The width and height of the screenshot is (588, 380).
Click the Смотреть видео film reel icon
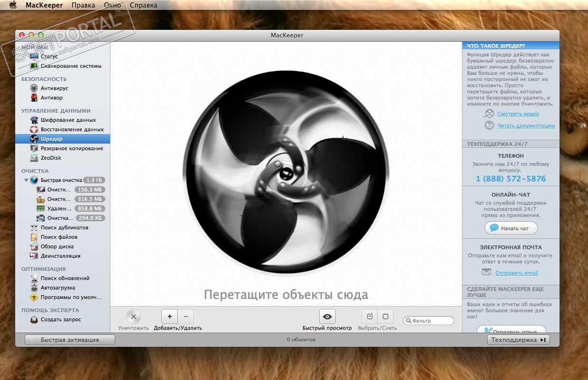(x=489, y=114)
